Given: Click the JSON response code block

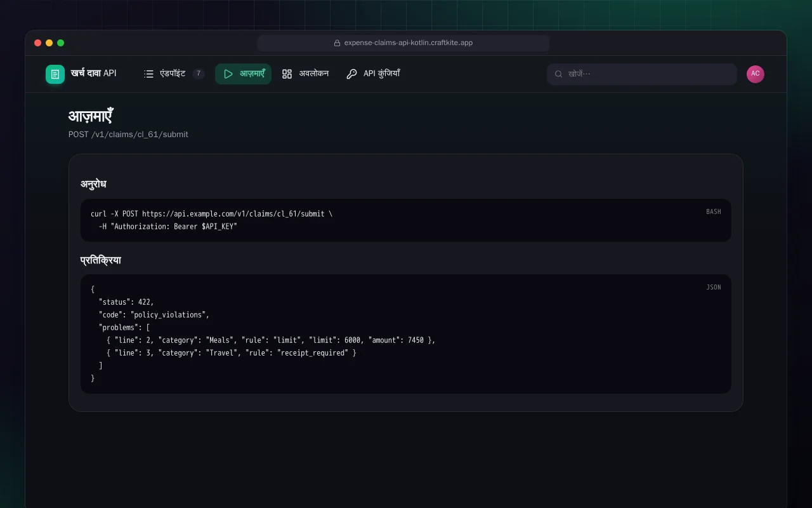Looking at the screenshot, I should pos(406,334).
